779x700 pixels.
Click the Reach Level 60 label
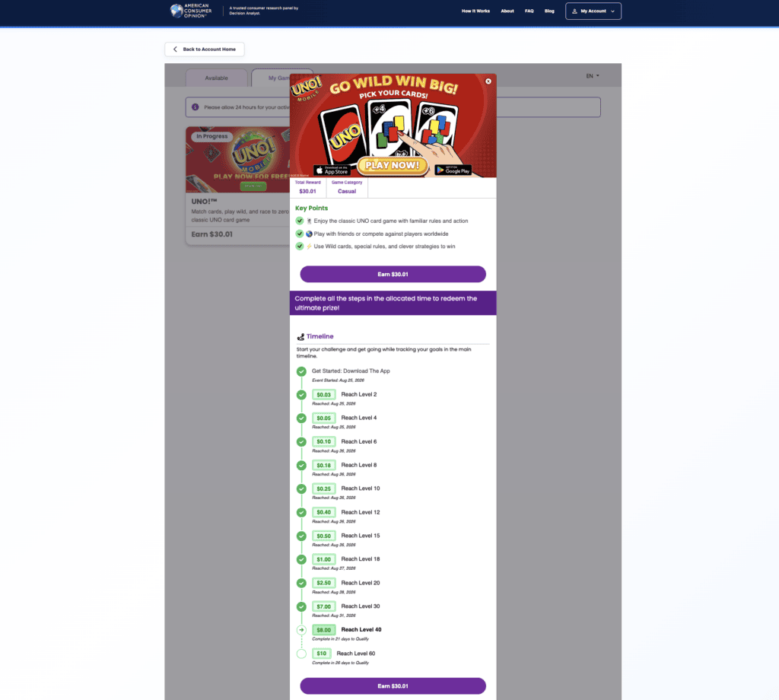coord(356,654)
